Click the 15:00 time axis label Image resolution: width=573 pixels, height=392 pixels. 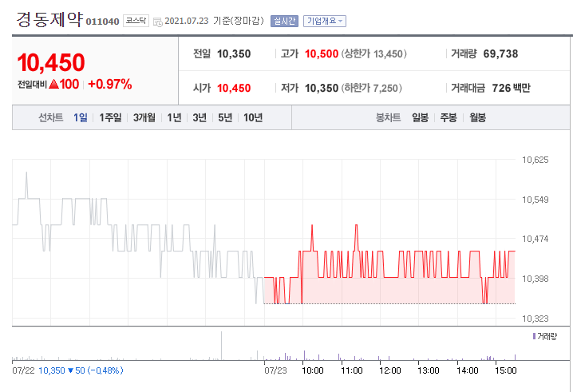506,370
